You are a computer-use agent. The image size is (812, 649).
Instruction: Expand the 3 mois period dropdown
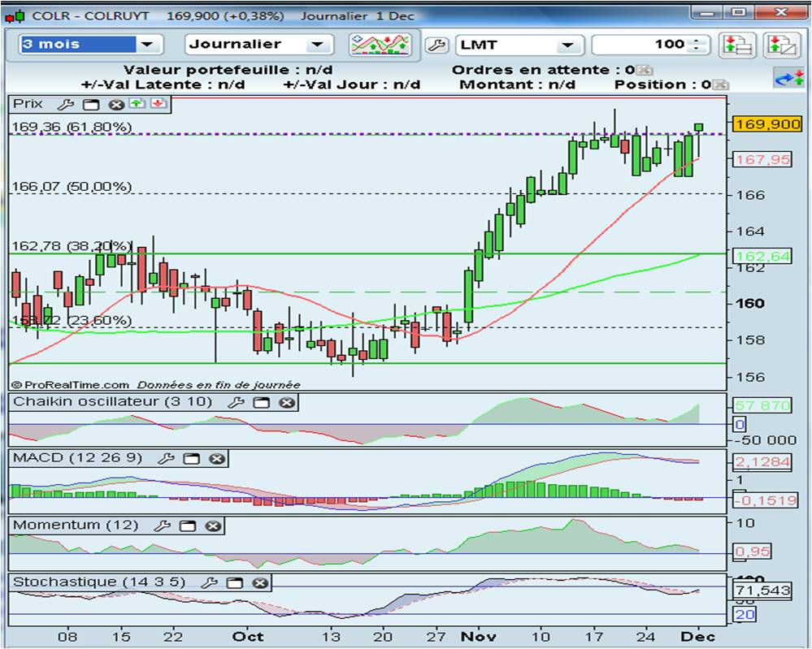pyautogui.click(x=147, y=45)
